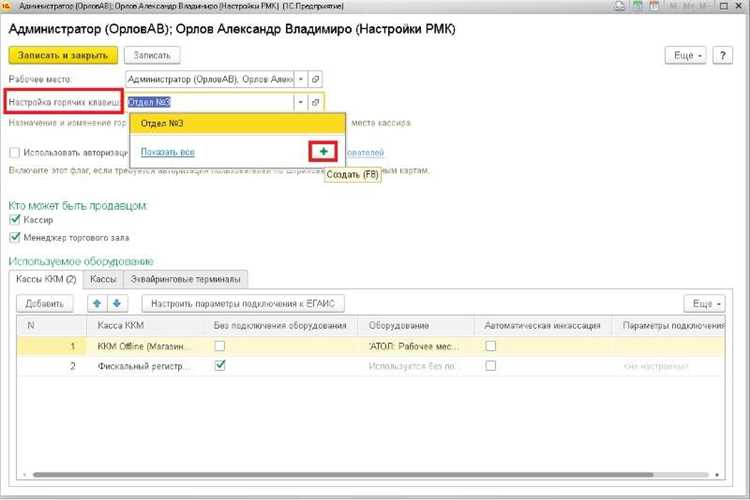Open the table's Еще menu

pos(704,303)
